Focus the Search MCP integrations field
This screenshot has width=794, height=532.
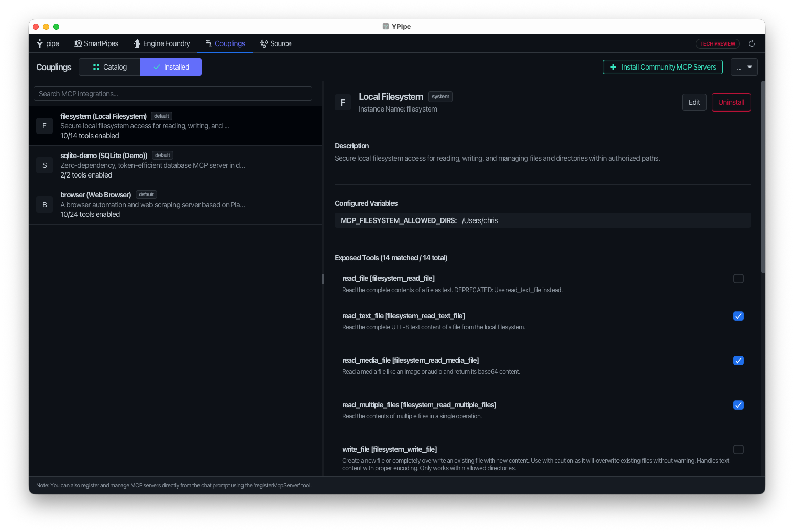point(173,94)
